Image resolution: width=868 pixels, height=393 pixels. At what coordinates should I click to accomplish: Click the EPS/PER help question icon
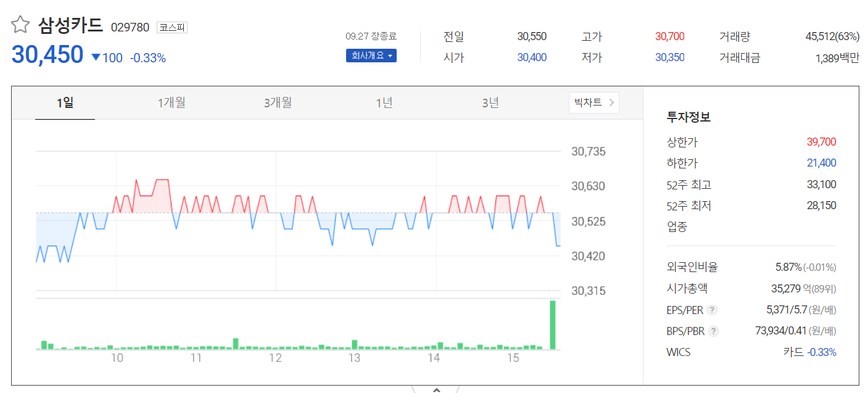(x=713, y=310)
